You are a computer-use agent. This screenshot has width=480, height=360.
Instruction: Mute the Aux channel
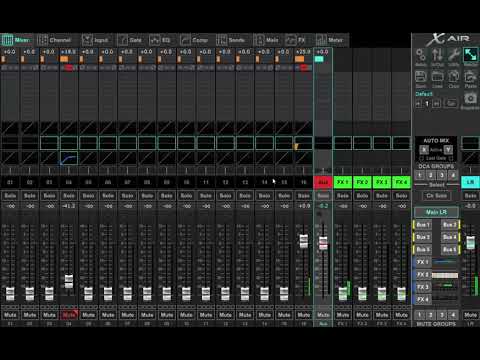[x=323, y=315]
